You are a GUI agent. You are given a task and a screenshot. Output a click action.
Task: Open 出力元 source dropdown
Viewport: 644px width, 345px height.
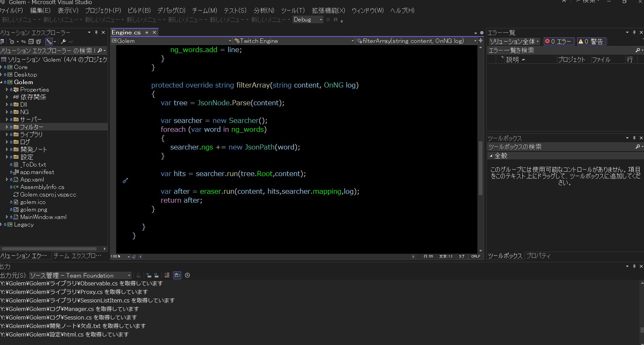tap(80, 275)
